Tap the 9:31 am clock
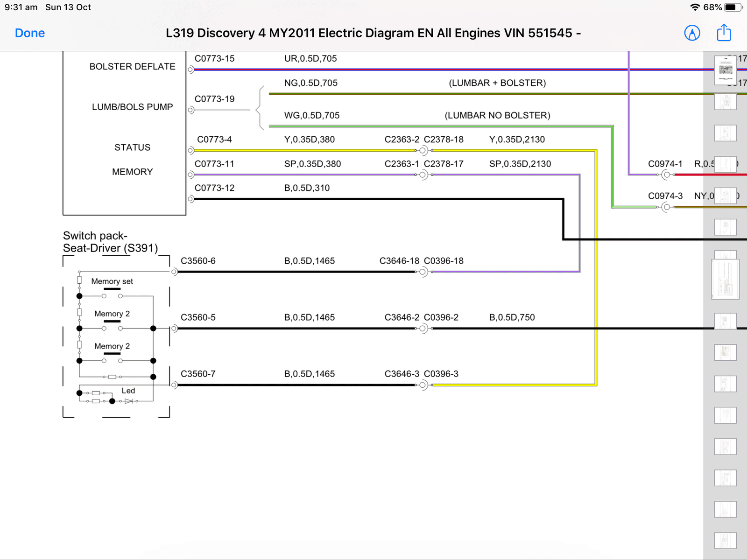Image resolution: width=747 pixels, height=560 pixels. click(x=21, y=7)
